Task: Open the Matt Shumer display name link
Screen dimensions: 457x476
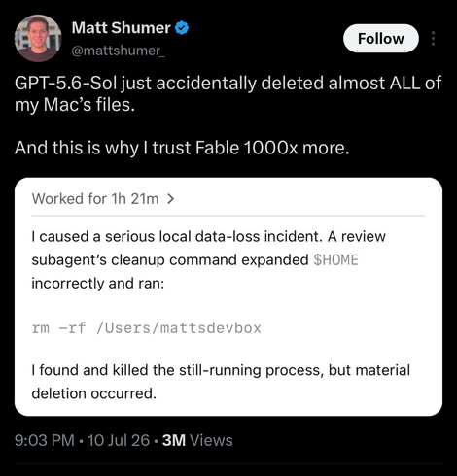Action: click(121, 28)
